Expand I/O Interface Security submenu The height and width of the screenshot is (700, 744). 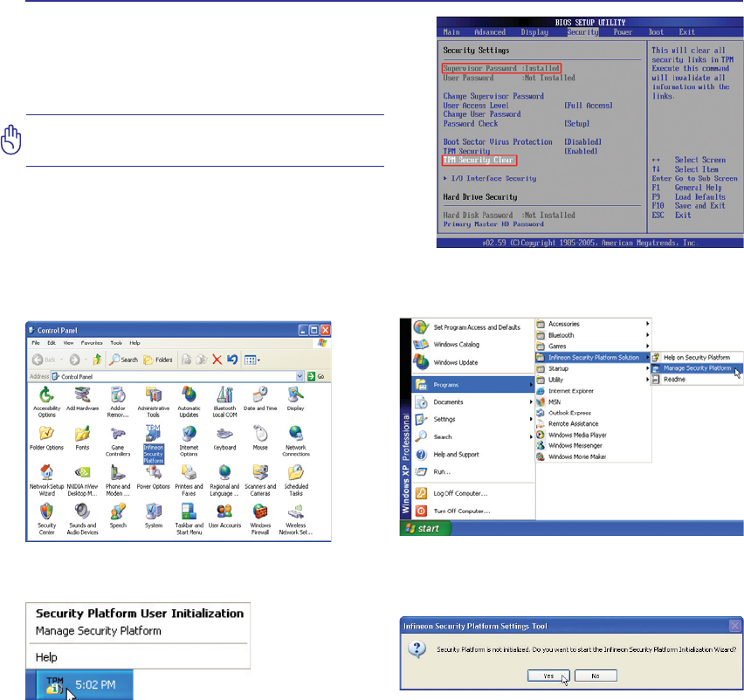pyautogui.click(x=490, y=178)
